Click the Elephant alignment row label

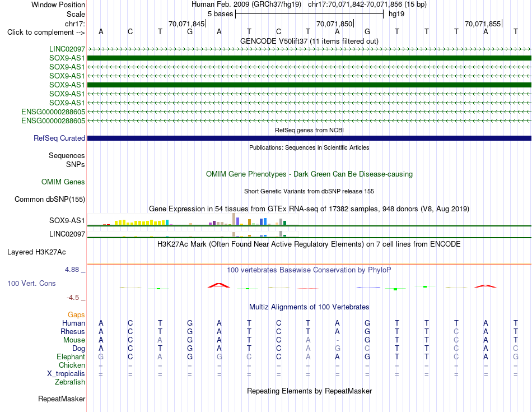tap(71, 357)
